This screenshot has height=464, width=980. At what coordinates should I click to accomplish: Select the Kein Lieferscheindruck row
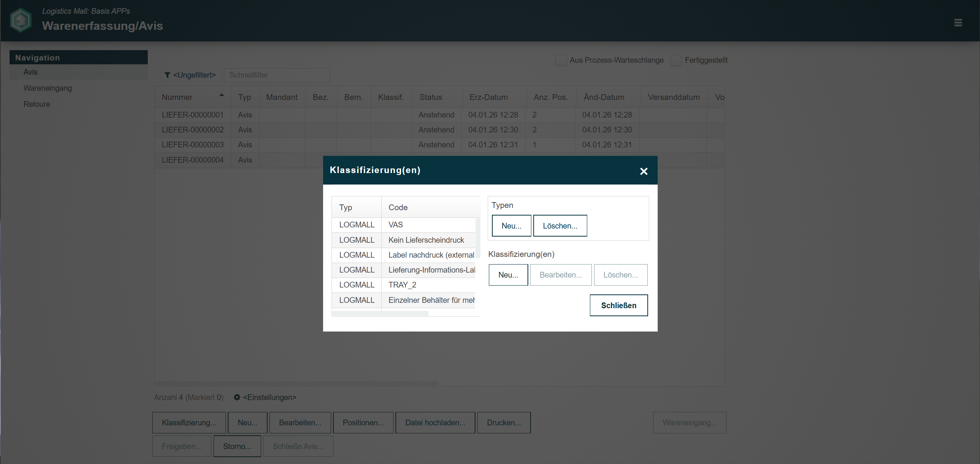click(x=426, y=240)
